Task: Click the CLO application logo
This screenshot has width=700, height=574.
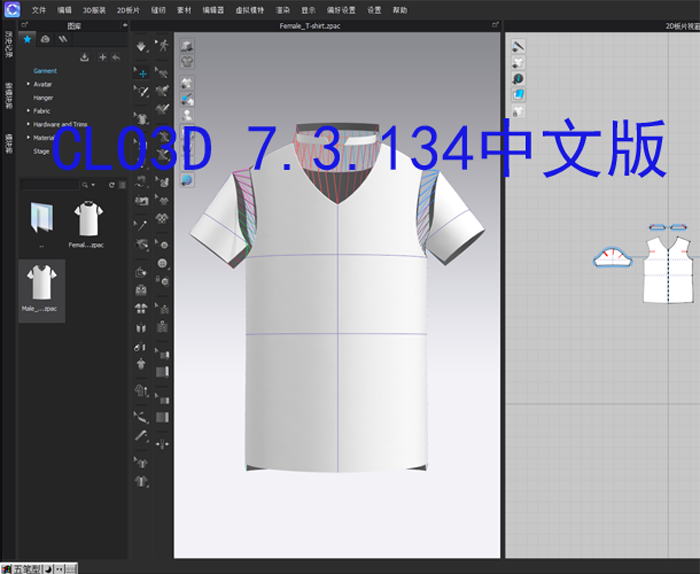Action: click(12, 9)
